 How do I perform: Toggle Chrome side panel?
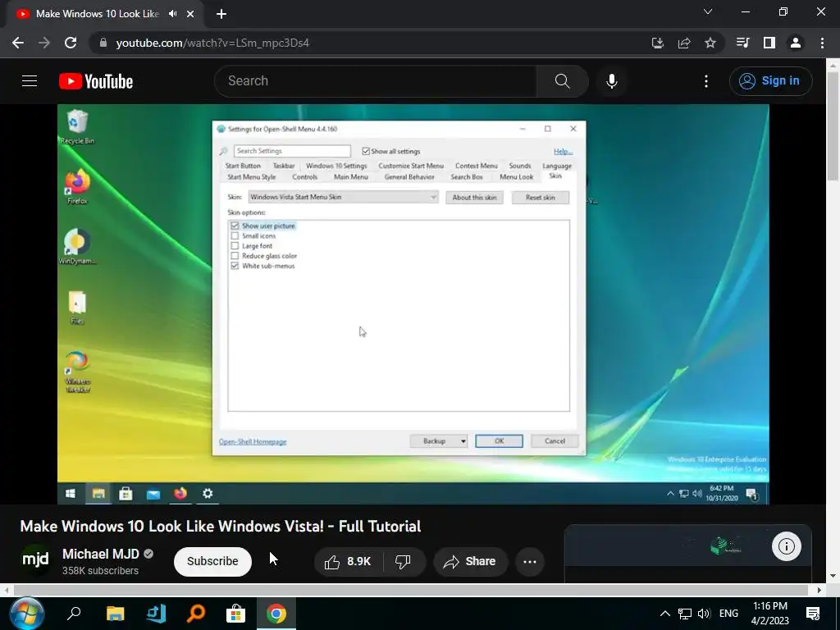[769, 43]
